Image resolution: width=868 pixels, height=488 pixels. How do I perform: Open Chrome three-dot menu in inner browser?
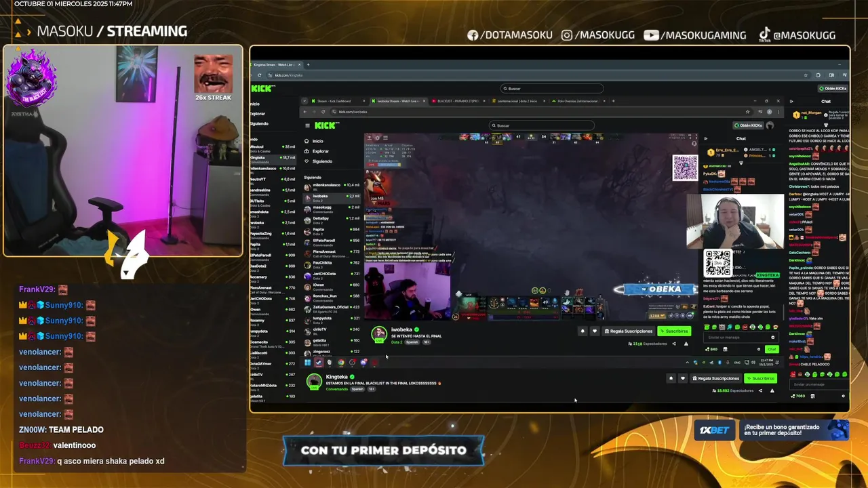pyautogui.click(x=778, y=112)
